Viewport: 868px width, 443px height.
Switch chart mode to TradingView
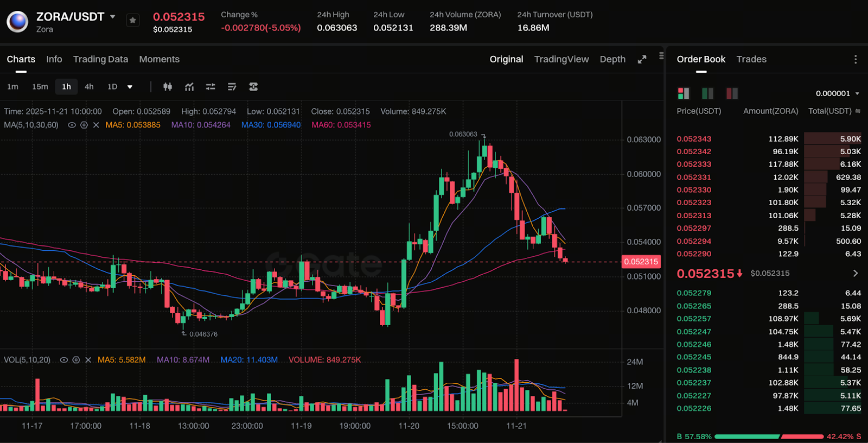pos(561,59)
